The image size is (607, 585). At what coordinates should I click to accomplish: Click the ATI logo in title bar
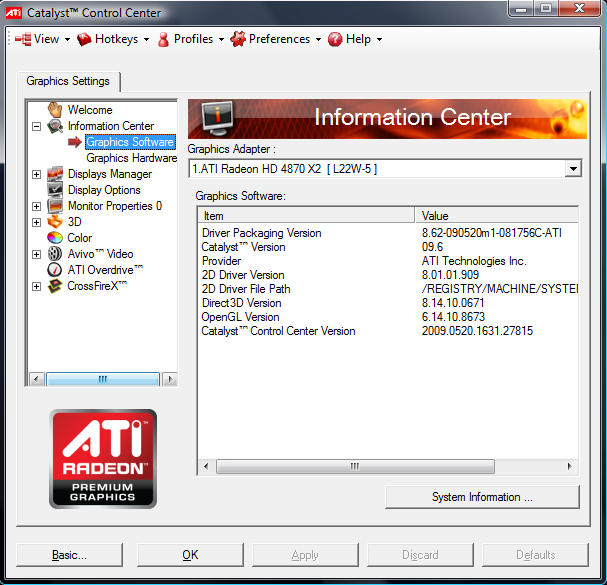click(14, 13)
